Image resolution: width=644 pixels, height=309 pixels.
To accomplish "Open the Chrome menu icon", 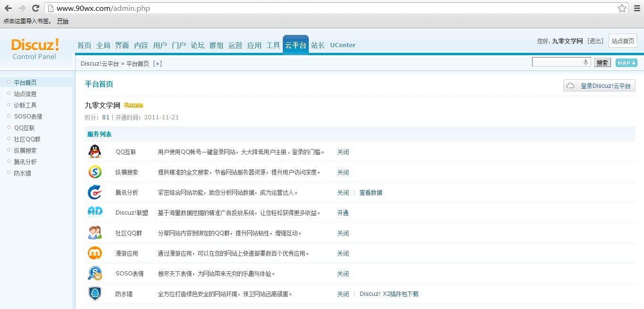I will click(636, 8).
